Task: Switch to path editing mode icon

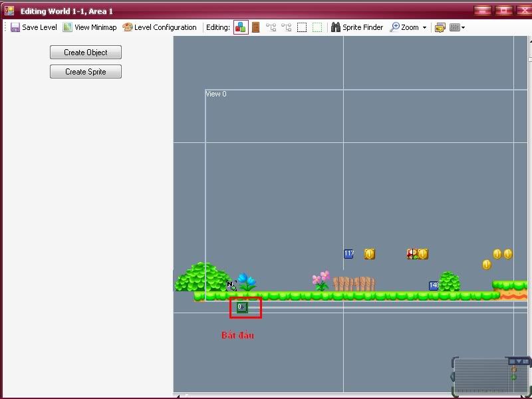Action: click(271, 27)
